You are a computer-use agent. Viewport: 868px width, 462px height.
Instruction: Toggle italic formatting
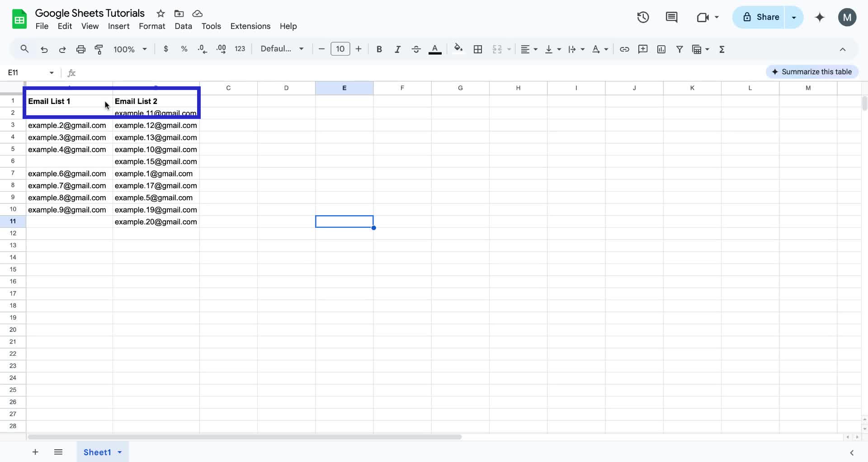[397, 49]
